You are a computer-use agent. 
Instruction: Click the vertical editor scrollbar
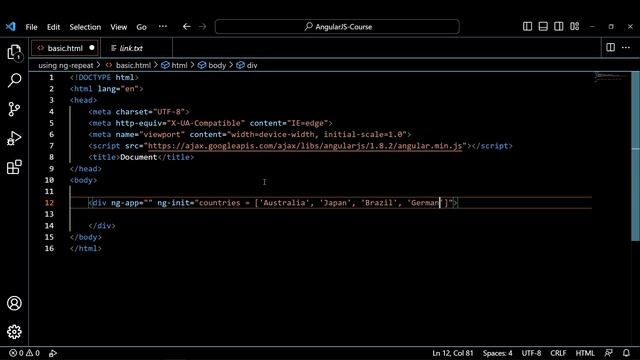pyautogui.click(x=636, y=156)
